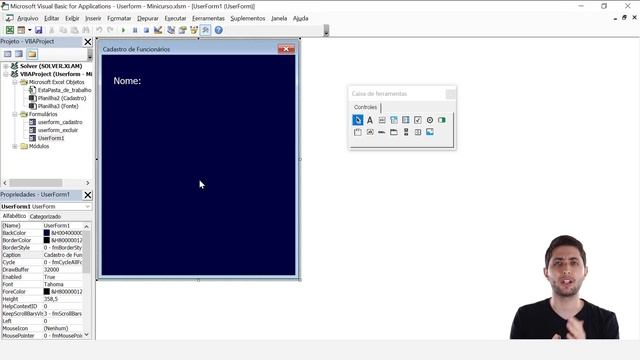This screenshot has width=640, height=360.
Task: Click the Caption property value field
Action: coord(62,255)
